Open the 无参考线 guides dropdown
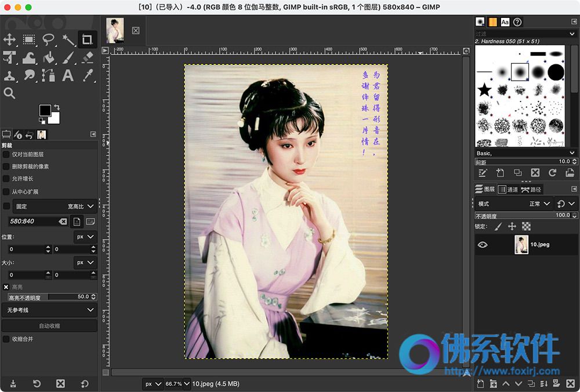Image resolution: width=580 pixels, height=392 pixels. click(49, 310)
